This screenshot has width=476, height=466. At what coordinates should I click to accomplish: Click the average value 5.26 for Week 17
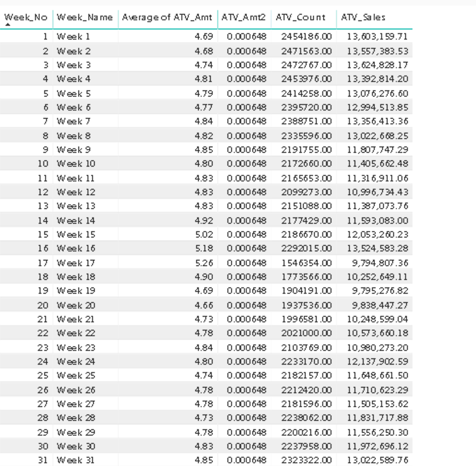click(204, 263)
